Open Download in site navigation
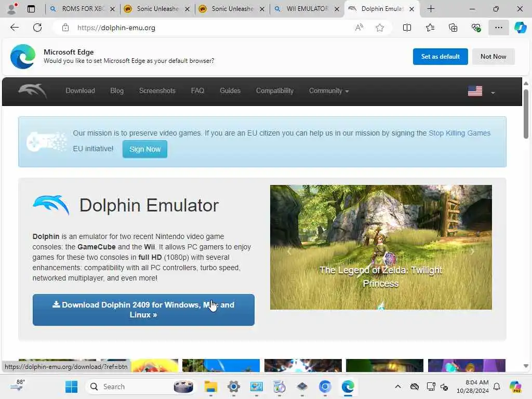 pyautogui.click(x=81, y=90)
